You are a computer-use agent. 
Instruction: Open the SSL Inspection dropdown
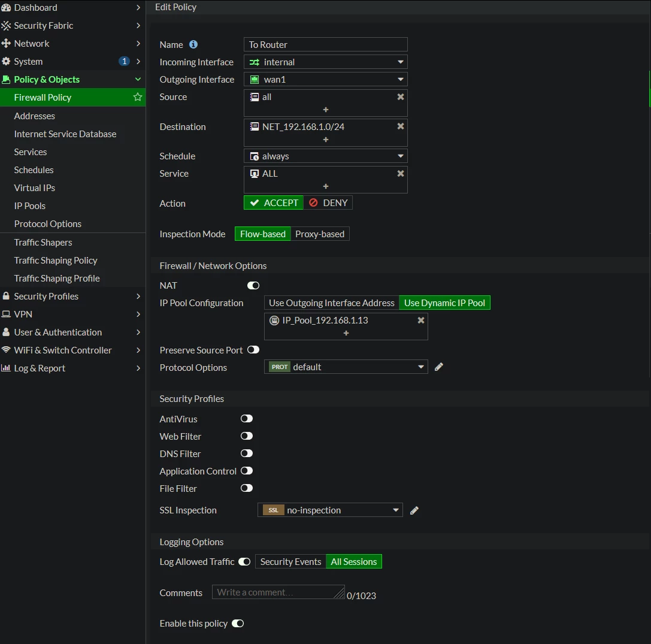tap(330, 510)
